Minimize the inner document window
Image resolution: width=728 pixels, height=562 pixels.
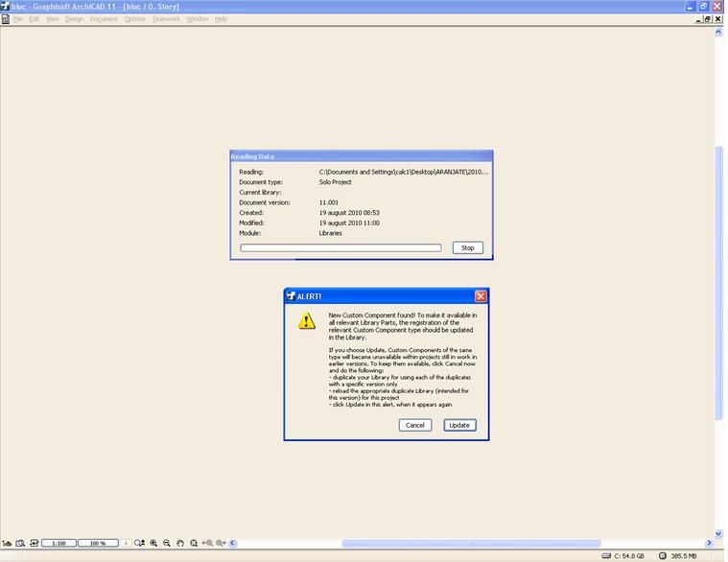[698, 19]
